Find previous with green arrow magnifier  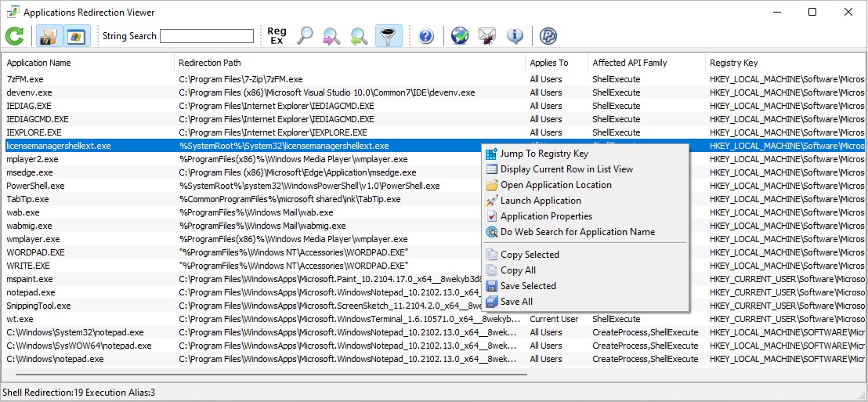[359, 36]
